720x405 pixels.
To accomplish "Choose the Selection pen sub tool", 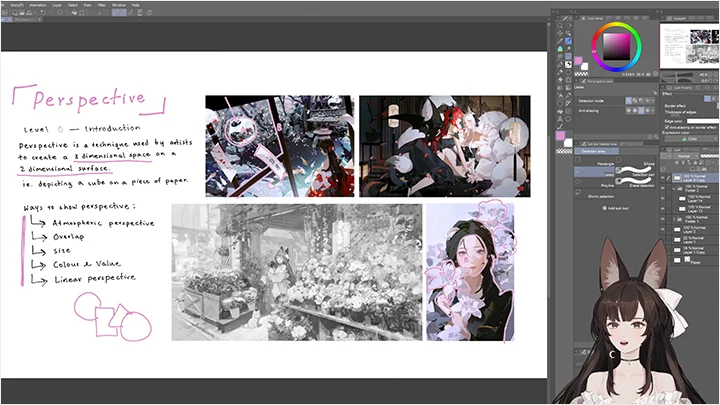I will tap(636, 172).
